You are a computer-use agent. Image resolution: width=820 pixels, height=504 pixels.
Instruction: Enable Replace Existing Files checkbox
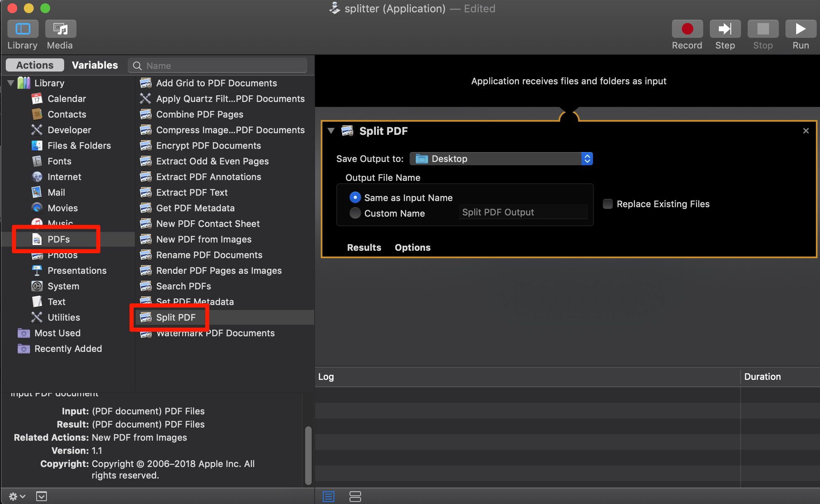[608, 204]
